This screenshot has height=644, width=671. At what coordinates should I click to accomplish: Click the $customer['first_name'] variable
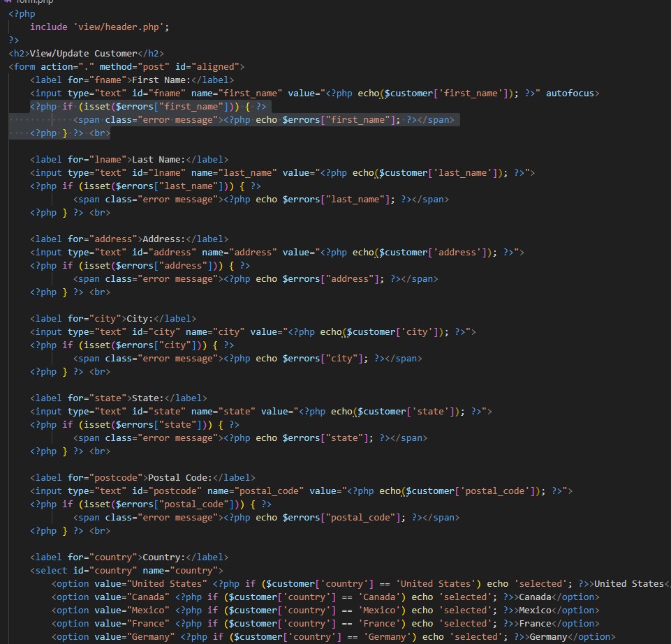445,93
